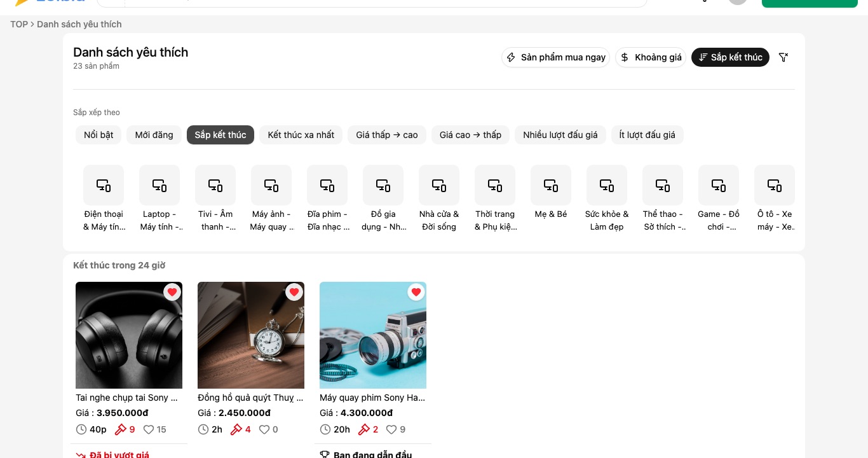
Task: View the Sony headphones product image
Action: pos(129,335)
